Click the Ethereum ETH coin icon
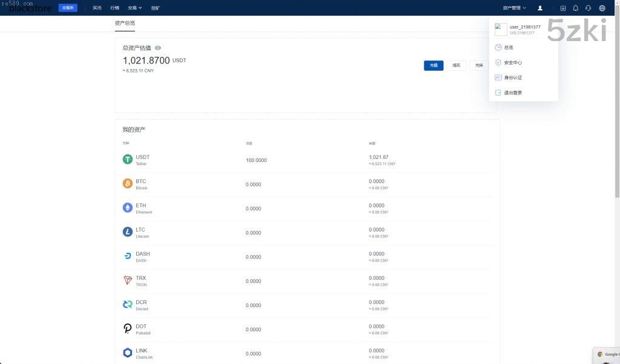The image size is (620, 364). (128, 208)
